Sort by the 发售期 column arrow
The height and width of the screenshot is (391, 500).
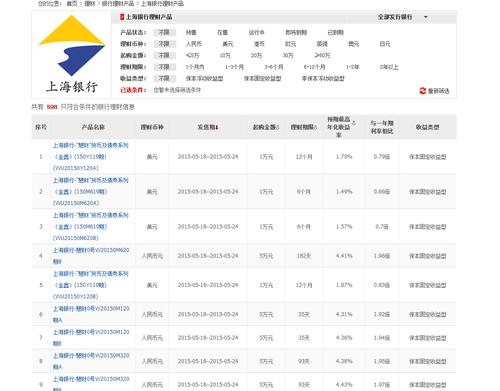coord(217,127)
